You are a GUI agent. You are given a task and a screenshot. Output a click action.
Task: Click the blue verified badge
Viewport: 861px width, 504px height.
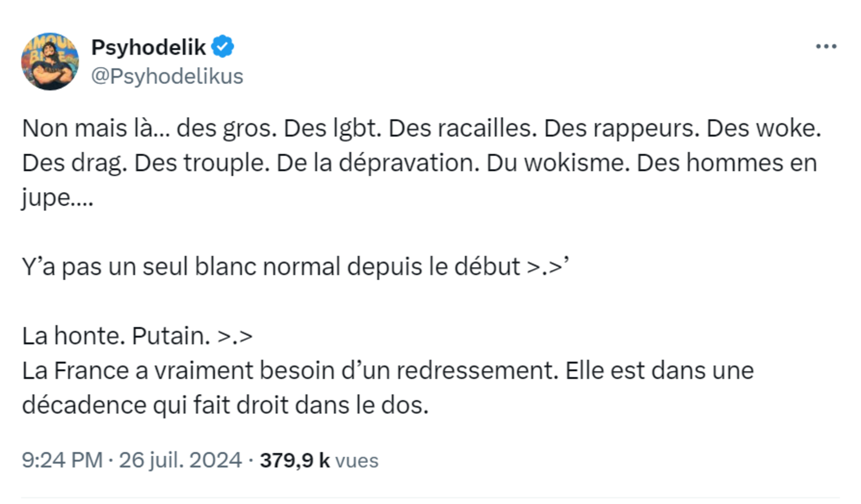(222, 47)
